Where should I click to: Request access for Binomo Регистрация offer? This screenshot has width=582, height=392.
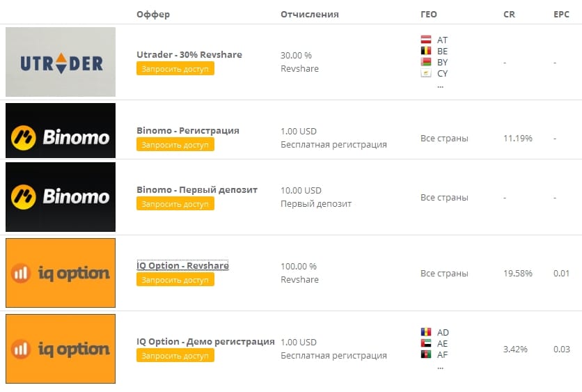175,144
